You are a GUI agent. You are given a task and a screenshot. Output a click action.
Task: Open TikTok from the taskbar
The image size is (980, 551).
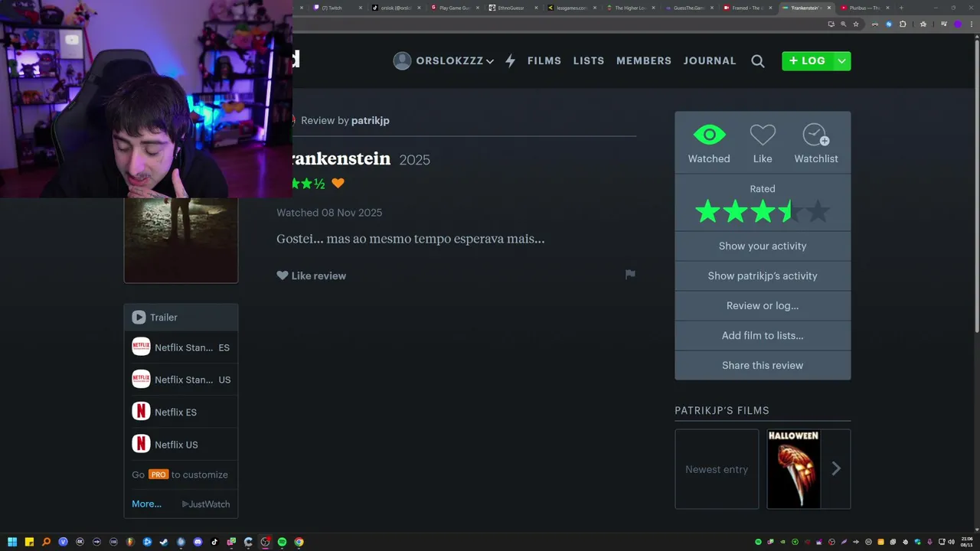pos(214,542)
